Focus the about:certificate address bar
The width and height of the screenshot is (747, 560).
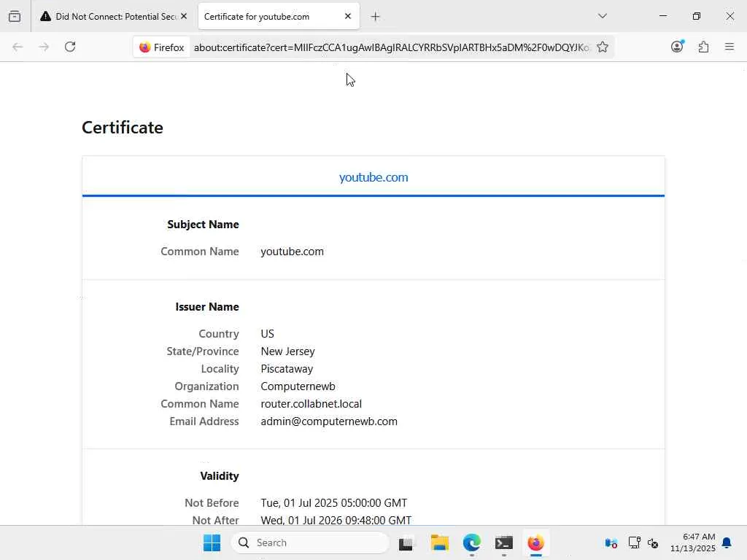(391, 47)
